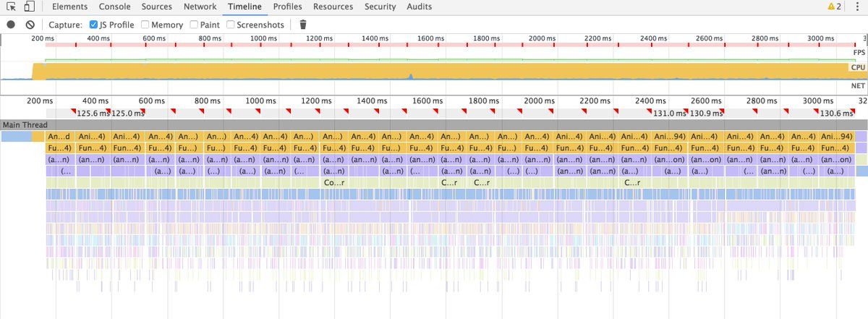Viewport: 868px width, 319px height.
Task: Click the CPU overview graph strip
Action: [x=434, y=69]
